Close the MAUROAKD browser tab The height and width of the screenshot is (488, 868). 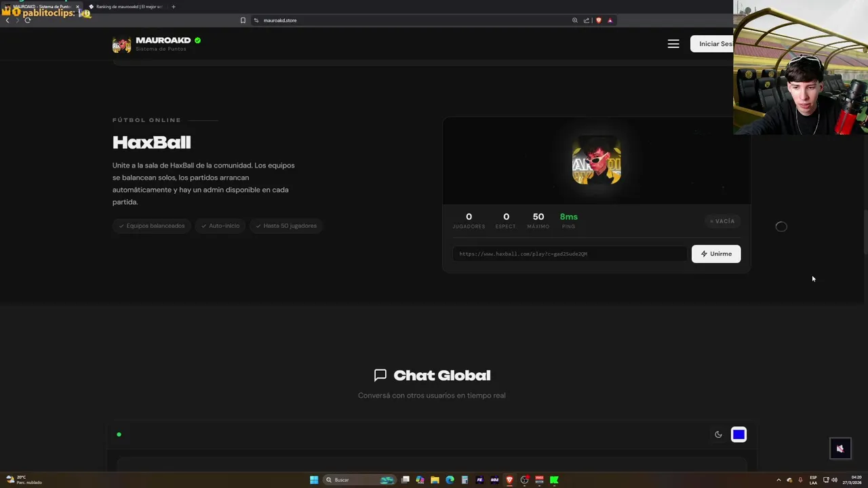tap(77, 7)
